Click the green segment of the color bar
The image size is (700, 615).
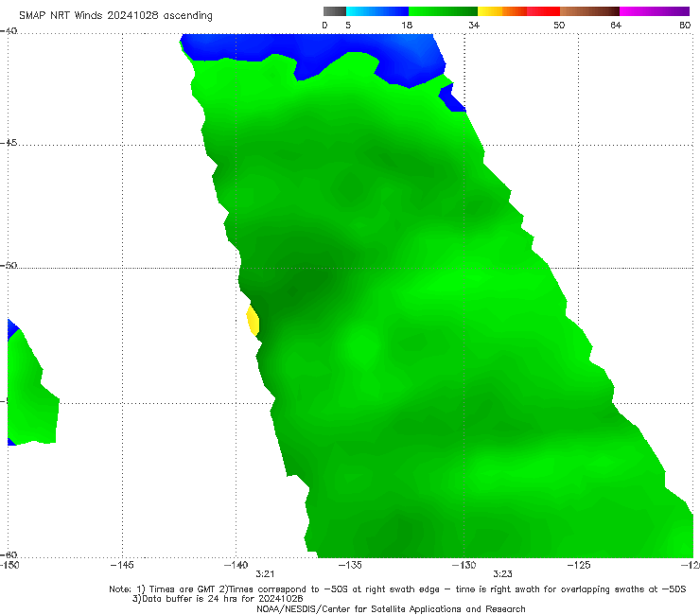point(443,11)
